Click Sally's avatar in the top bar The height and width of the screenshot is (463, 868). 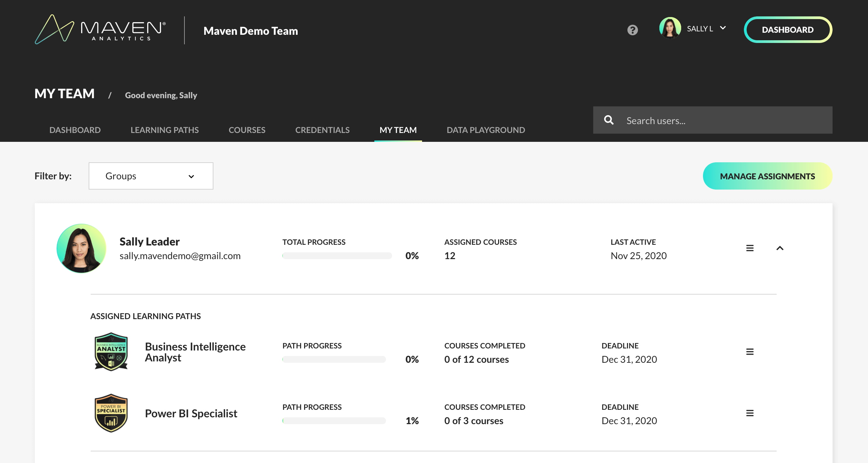670,29
